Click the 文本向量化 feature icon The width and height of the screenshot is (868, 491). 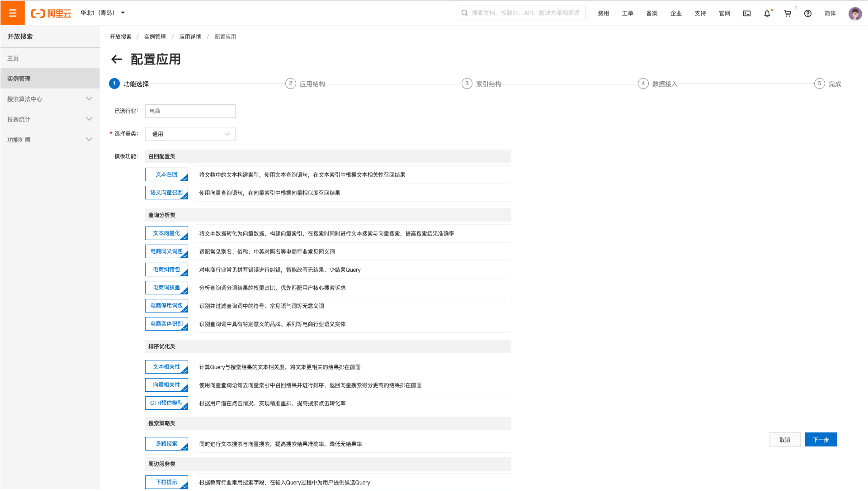[x=167, y=233]
